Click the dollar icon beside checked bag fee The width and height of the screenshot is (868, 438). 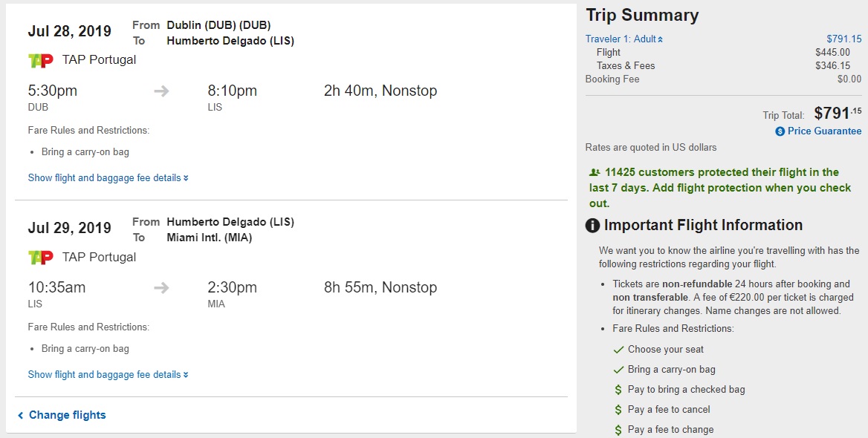click(x=618, y=390)
